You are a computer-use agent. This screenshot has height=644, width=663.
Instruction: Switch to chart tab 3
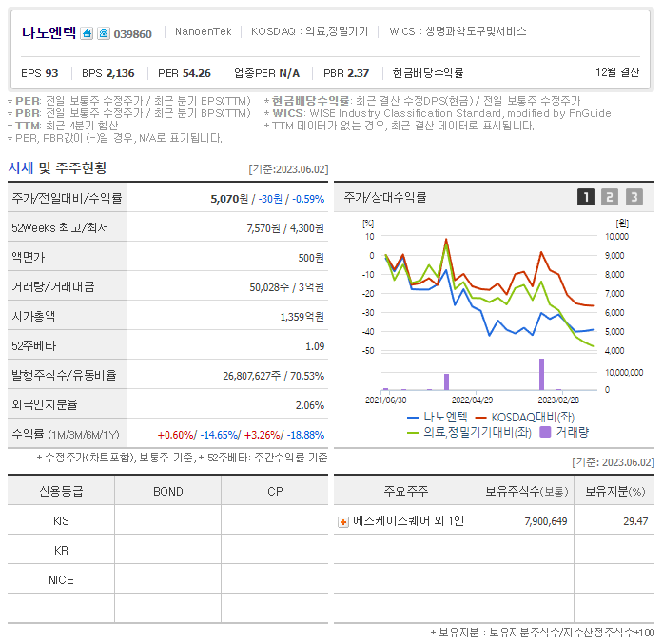634,197
